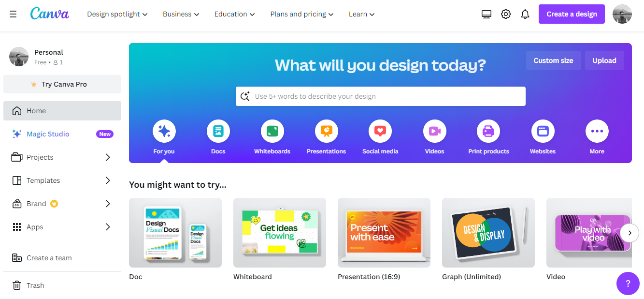Select the Websites category icon
The image size is (644, 299).
pos(543,131)
